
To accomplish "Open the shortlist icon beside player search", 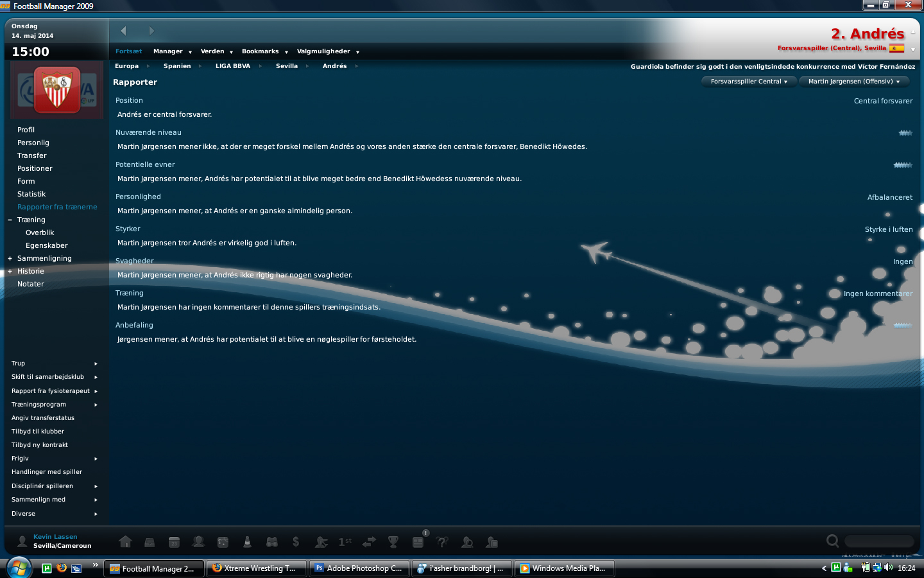I will (x=492, y=542).
